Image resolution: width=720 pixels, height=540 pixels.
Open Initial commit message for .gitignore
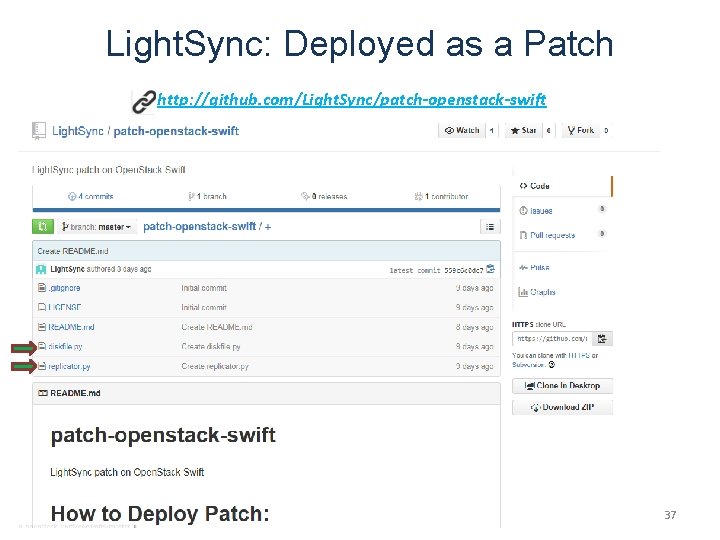(x=204, y=288)
